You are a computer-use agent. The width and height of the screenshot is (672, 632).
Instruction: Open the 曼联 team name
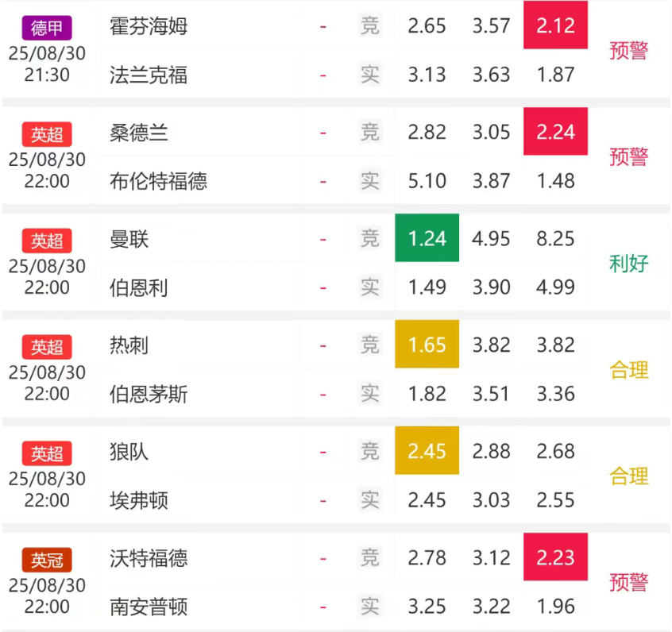[x=129, y=239]
